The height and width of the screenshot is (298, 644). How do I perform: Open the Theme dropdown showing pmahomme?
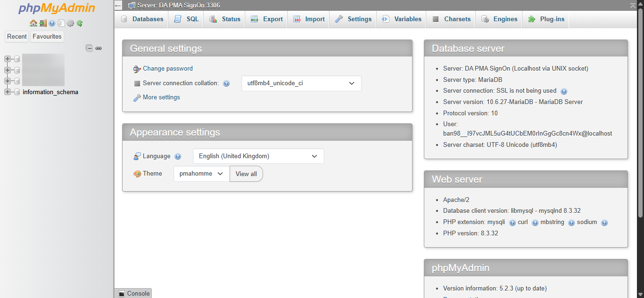click(201, 174)
